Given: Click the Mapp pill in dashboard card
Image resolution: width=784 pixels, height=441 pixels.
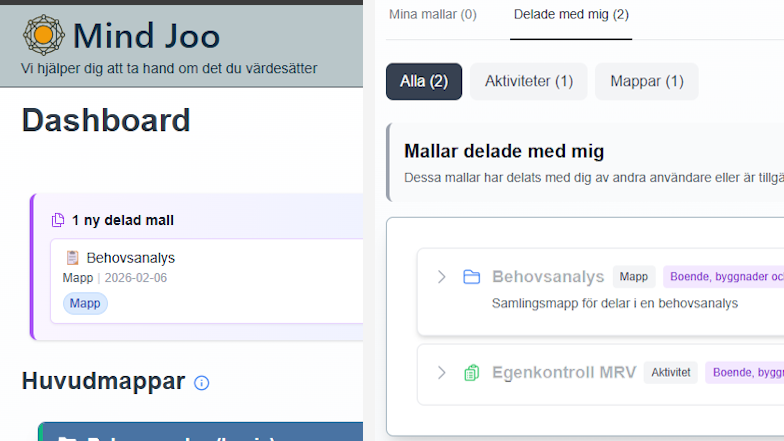Looking at the screenshot, I should (85, 304).
